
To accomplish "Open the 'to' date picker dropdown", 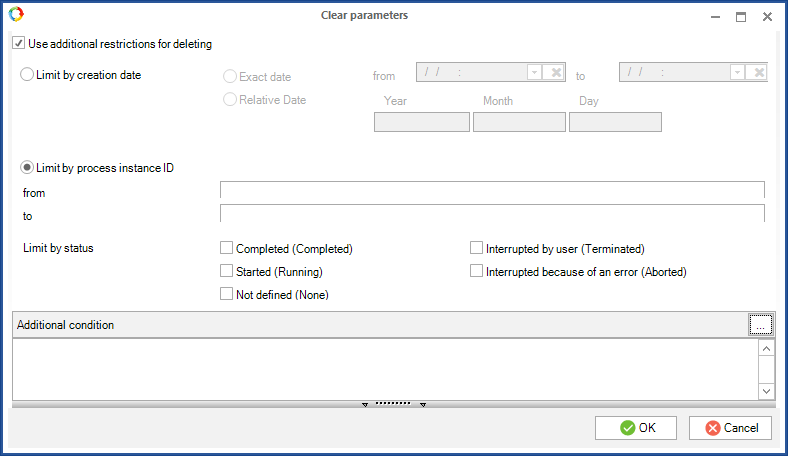I will tap(737, 73).
